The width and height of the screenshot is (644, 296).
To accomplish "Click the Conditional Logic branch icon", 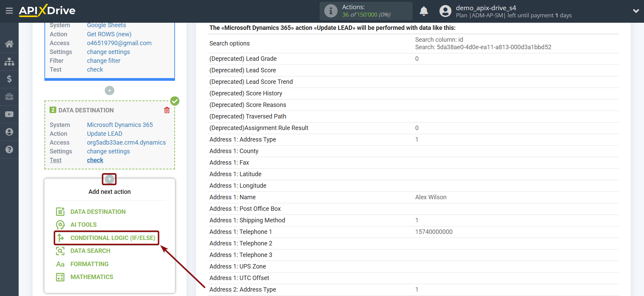I will click(60, 238).
